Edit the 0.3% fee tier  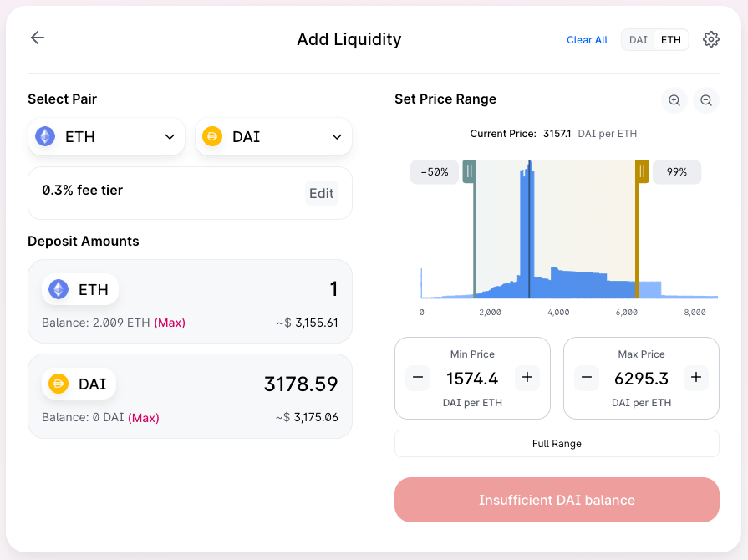pyautogui.click(x=322, y=193)
